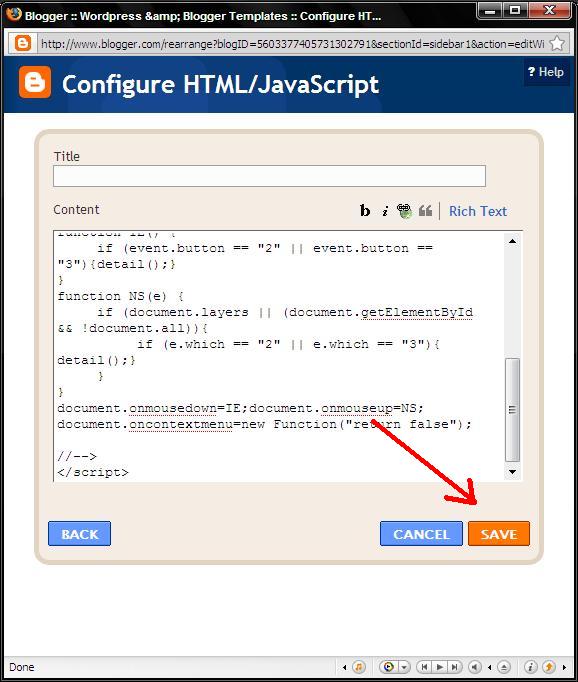Click the '</script>' line in content
Screen dimensions: 578x682
tap(93, 472)
